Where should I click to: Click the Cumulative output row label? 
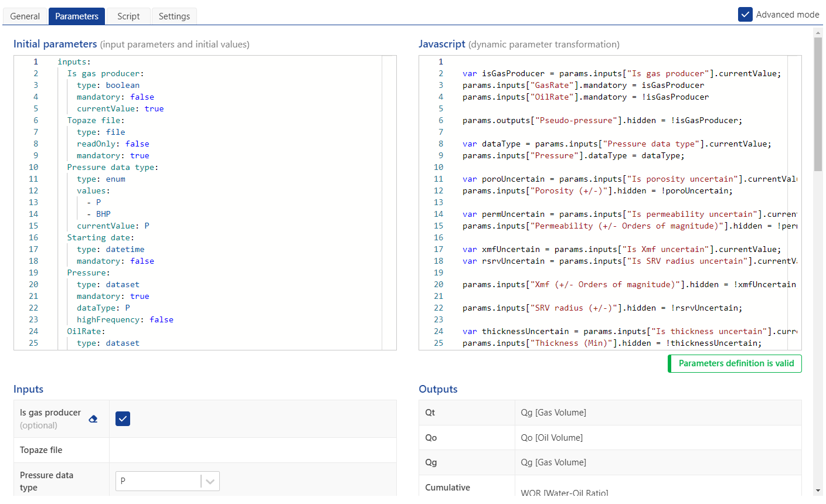(448, 488)
